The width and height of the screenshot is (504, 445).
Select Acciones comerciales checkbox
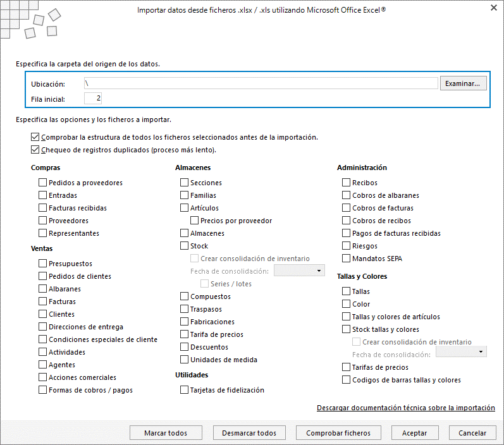click(43, 377)
